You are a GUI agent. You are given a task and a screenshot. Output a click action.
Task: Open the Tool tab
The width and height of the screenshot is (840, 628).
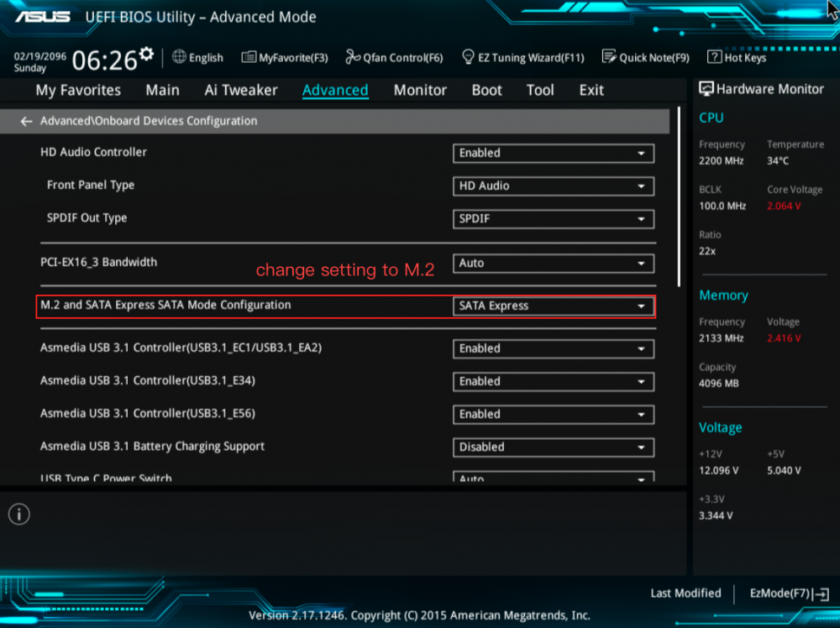click(540, 90)
